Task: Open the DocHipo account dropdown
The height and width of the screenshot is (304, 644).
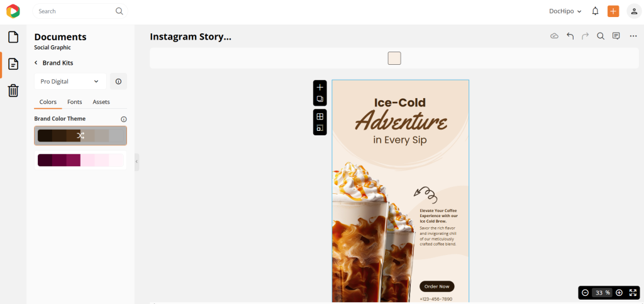Action: [x=565, y=11]
